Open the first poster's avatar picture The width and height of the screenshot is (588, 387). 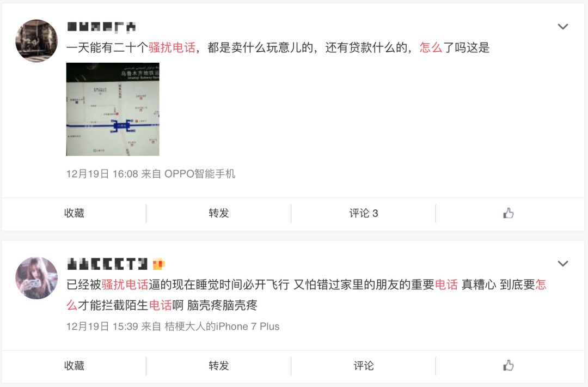[36, 41]
